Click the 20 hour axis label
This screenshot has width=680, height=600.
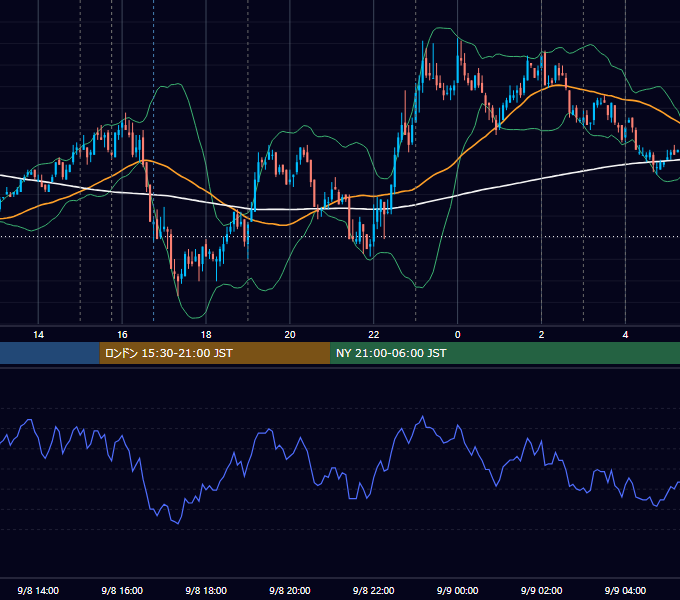[x=290, y=335]
